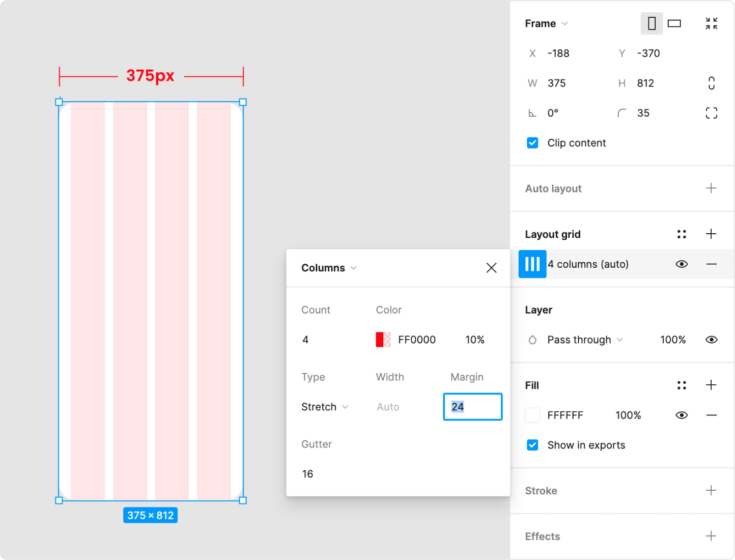Click the FF0000 grid color swatch
The height and width of the screenshot is (560, 735).
pyautogui.click(x=383, y=340)
